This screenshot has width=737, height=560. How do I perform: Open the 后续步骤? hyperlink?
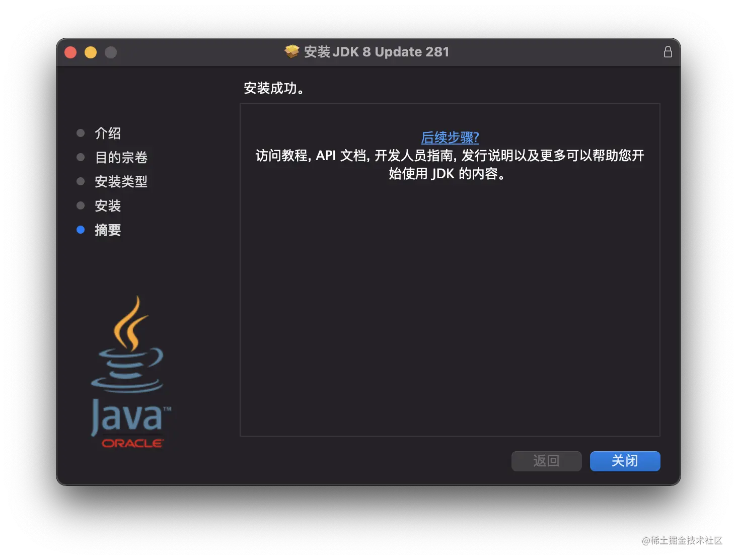(x=450, y=137)
